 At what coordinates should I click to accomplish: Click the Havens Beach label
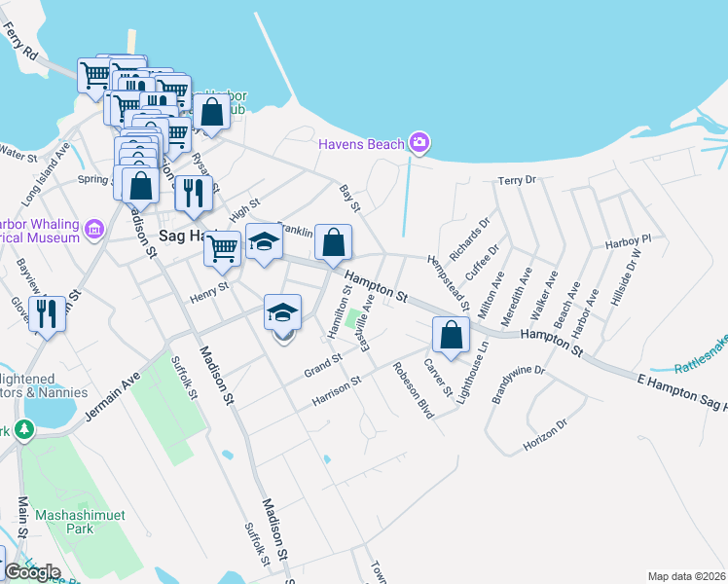(x=361, y=144)
